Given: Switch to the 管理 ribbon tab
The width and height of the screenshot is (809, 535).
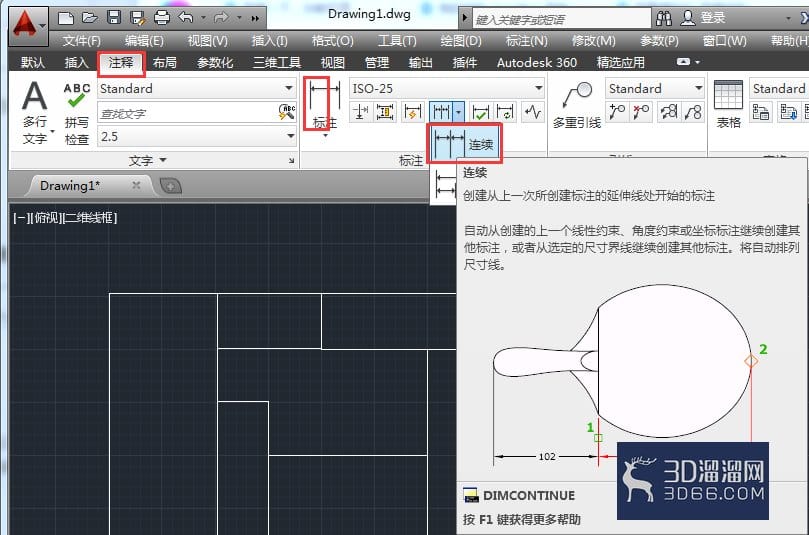Looking at the screenshot, I should 377,62.
